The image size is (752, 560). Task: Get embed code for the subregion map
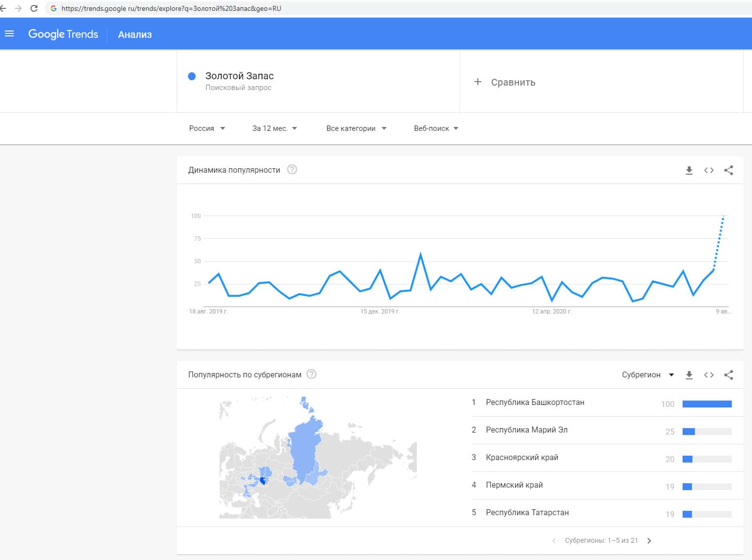(x=709, y=375)
